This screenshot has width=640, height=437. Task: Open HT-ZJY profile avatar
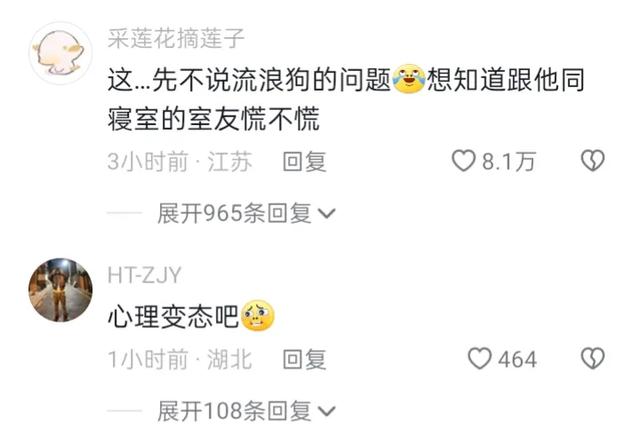(x=60, y=290)
